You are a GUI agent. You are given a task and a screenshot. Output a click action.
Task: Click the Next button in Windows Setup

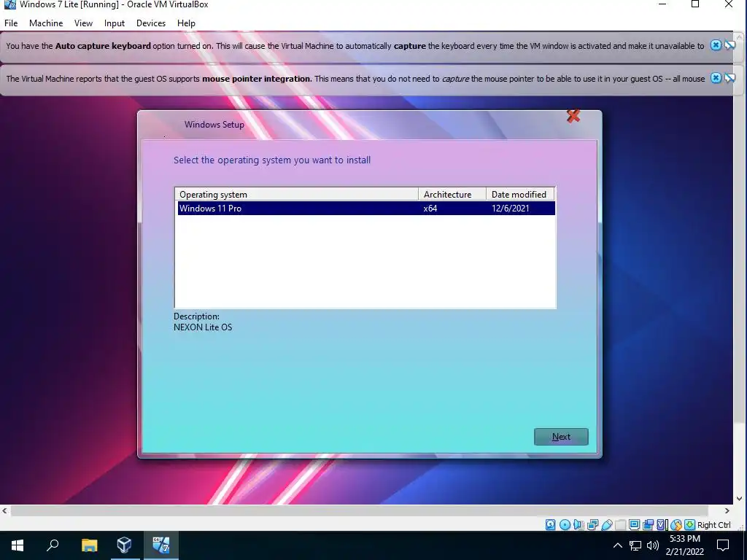[561, 437]
